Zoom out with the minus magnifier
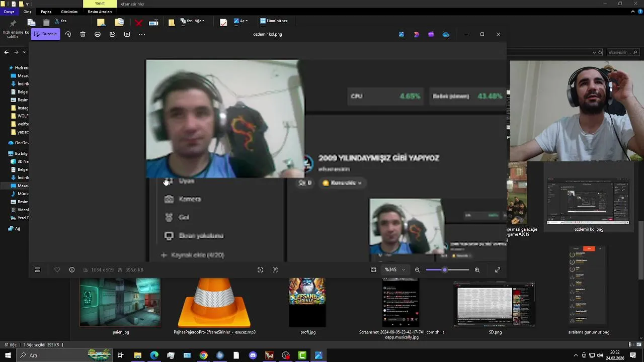The height and width of the screenshot is (362, 644). [418, 270]
